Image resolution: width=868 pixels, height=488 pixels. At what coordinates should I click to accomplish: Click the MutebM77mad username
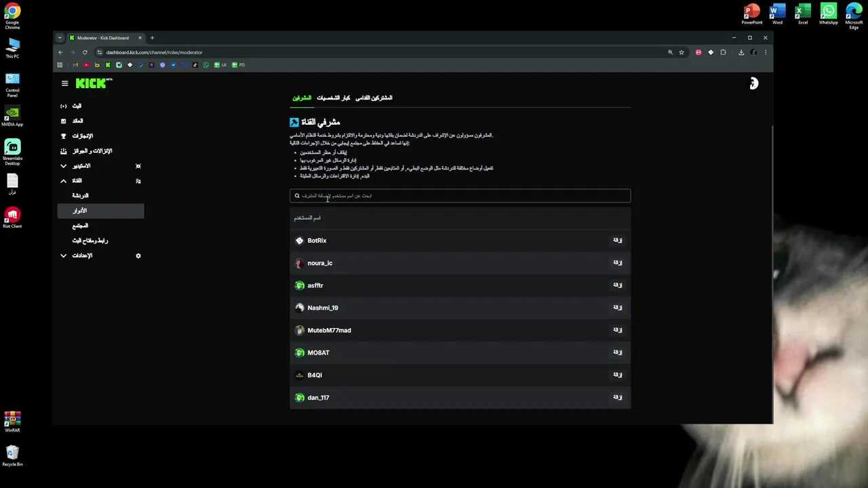329,330
